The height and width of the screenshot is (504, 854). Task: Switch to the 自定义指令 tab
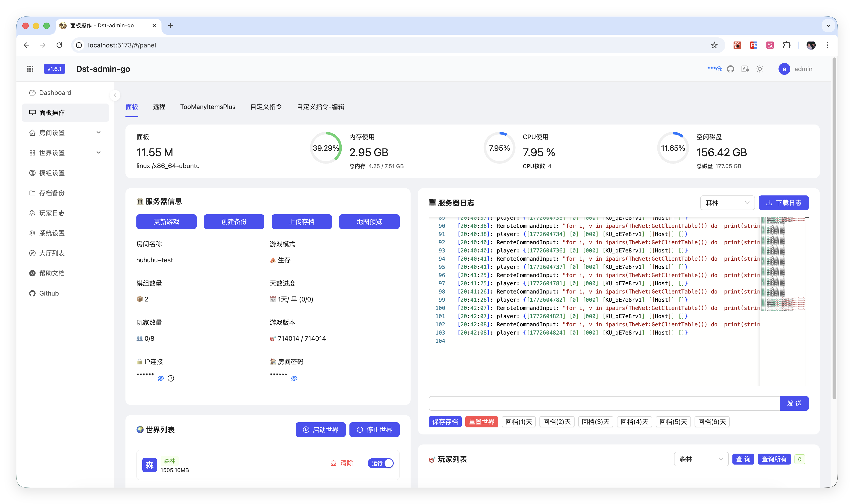(x=266, y=107)
